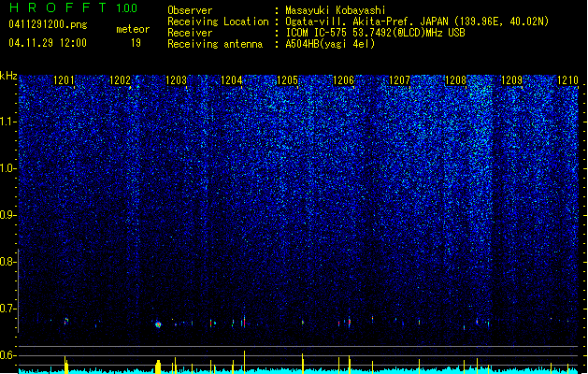Image resolution: width=588 pixels, height=374 pixels.
Task: Click the thick yellow intensity bar before 1203
Action: tap(158, 367)
